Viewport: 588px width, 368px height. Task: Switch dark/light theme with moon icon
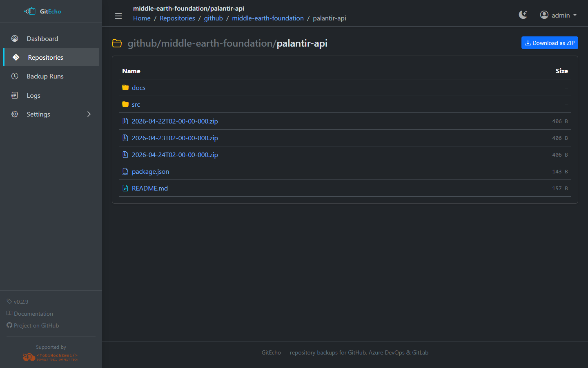click(x=523, y=15)
